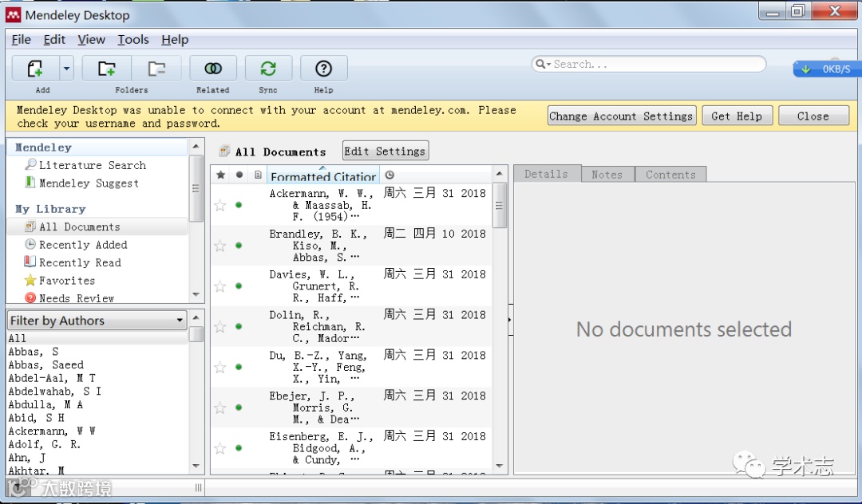Click the Mendeley Desktop title bar logo

[14, 15]
